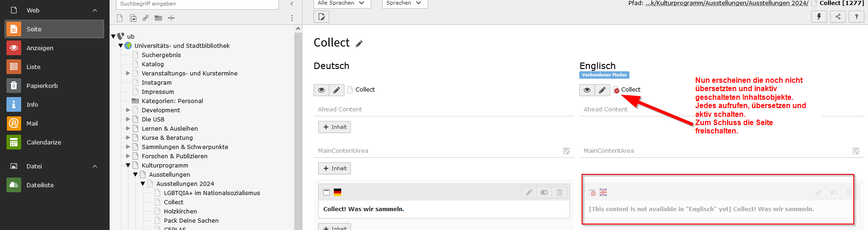Click the edit page properties icon button

point(321,17)
